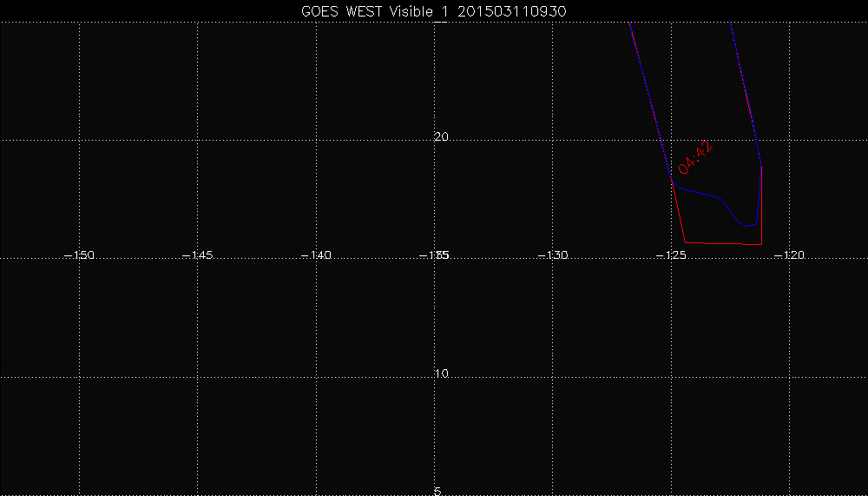Select the right dashed swath line above box
This screenshot has width=868, height=496.
(745, 87)
